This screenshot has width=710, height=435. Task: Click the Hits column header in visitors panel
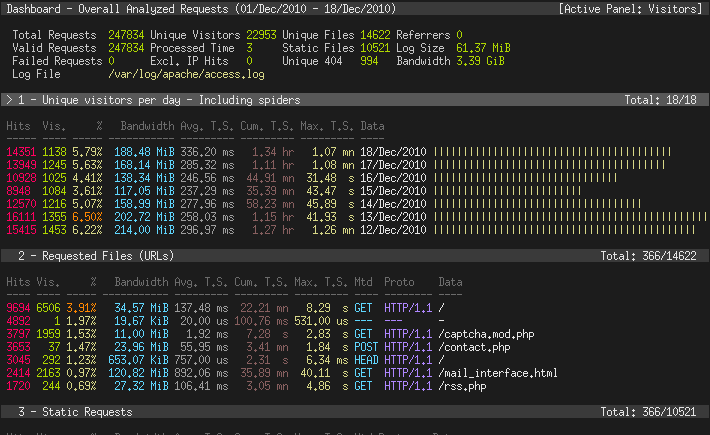(x=18, y=126)
